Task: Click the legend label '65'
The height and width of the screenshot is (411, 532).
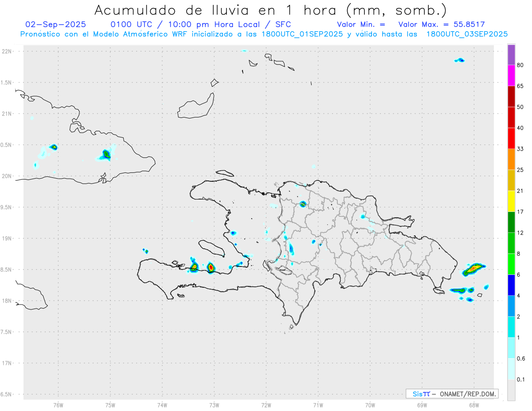Action: click(520, 86)
